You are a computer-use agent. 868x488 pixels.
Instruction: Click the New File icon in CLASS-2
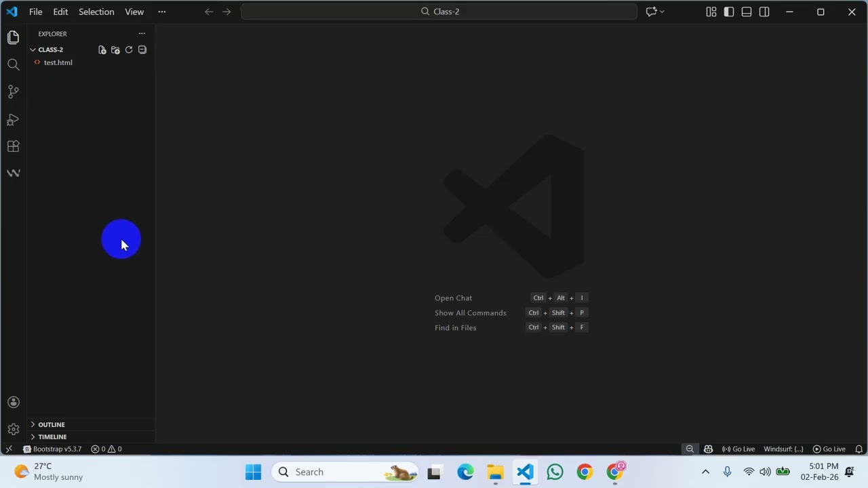tap(102, 49)
